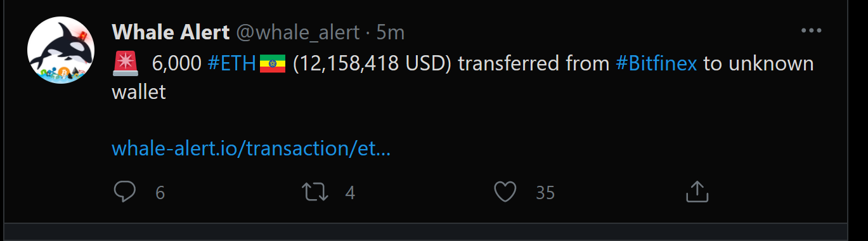Click the reply count 6
Viewport: 868px width, 241px height.
coord(160,193)
